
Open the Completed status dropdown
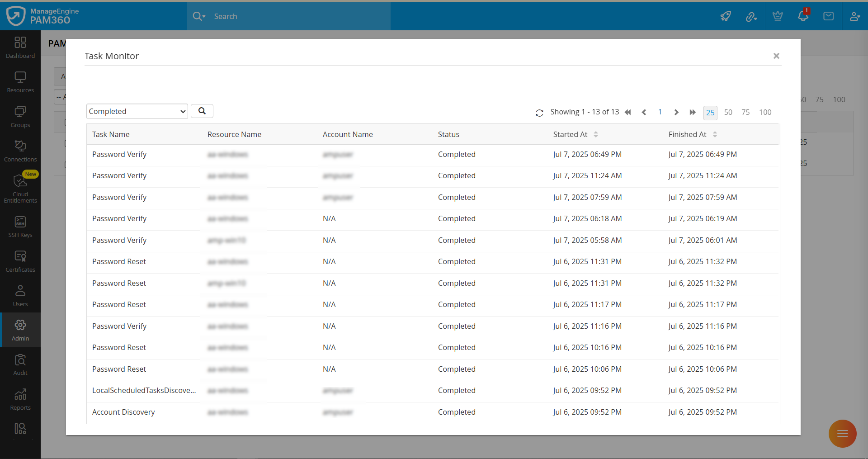[x=137, y=111]
